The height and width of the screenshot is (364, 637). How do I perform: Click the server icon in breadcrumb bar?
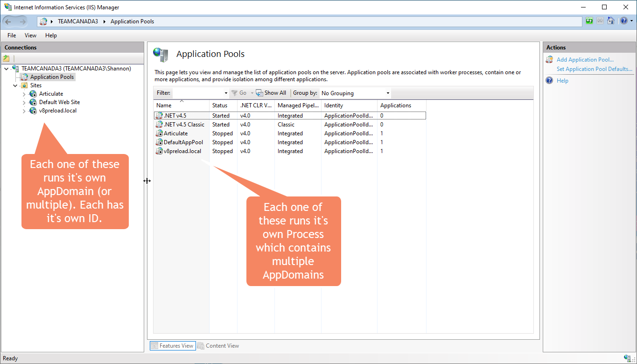point(43,21)
